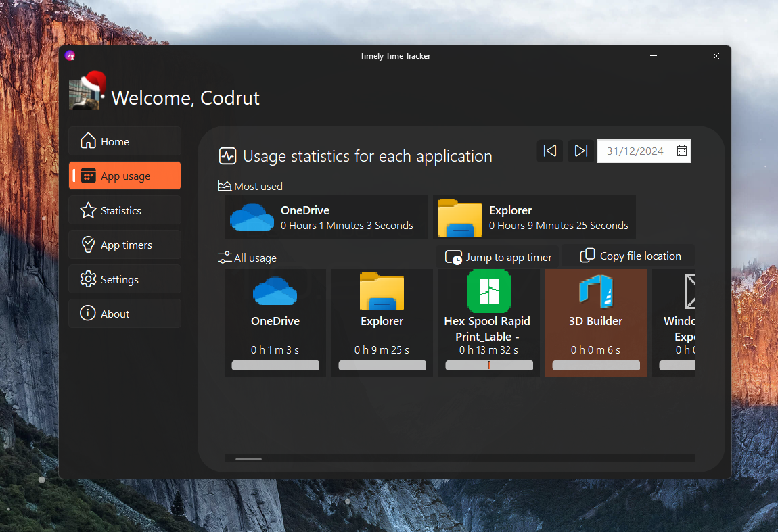Click the 3D Builder app icon
The width and height of the screenshot is (778, 532).
(596, 291)
